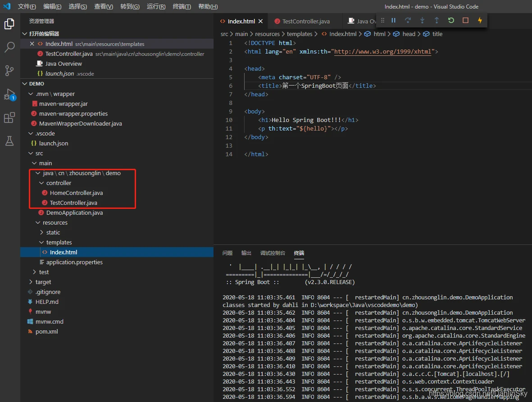Open HELP.md in the explorer
This screenshot has height=402, width=532.
point(47,302)
